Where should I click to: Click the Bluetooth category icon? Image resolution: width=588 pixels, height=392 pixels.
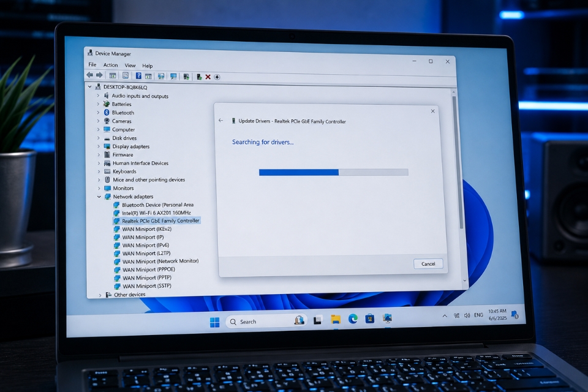coord(107,113)
